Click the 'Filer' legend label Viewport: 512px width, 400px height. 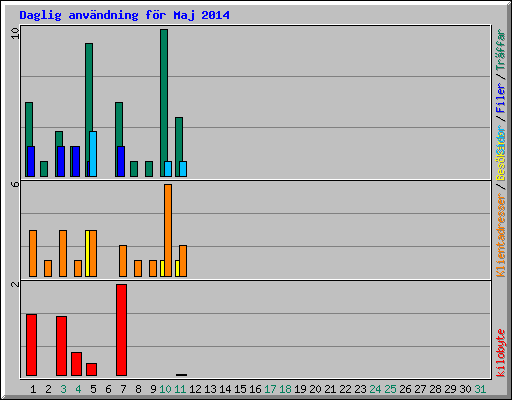tap(500, 98)
